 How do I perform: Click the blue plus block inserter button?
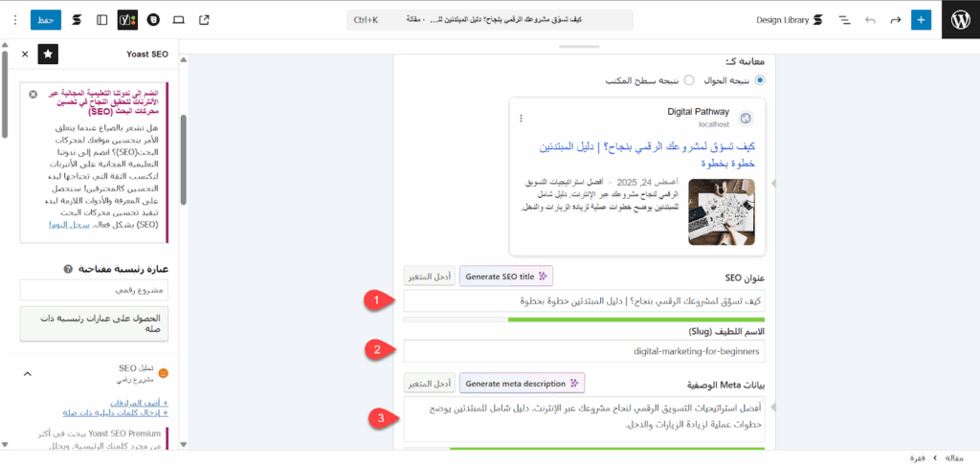tap(921, 19)
